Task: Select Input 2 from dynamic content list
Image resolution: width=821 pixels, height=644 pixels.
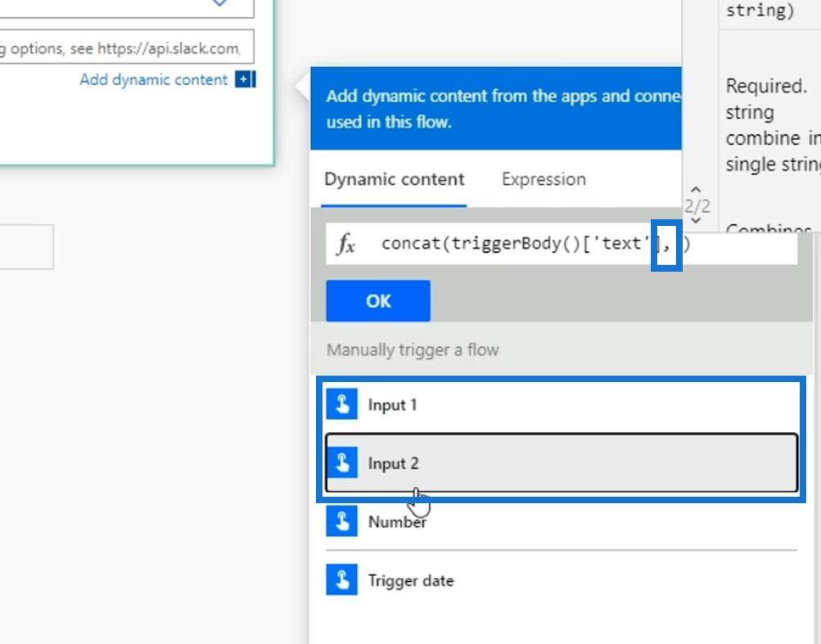Action: 562,463
